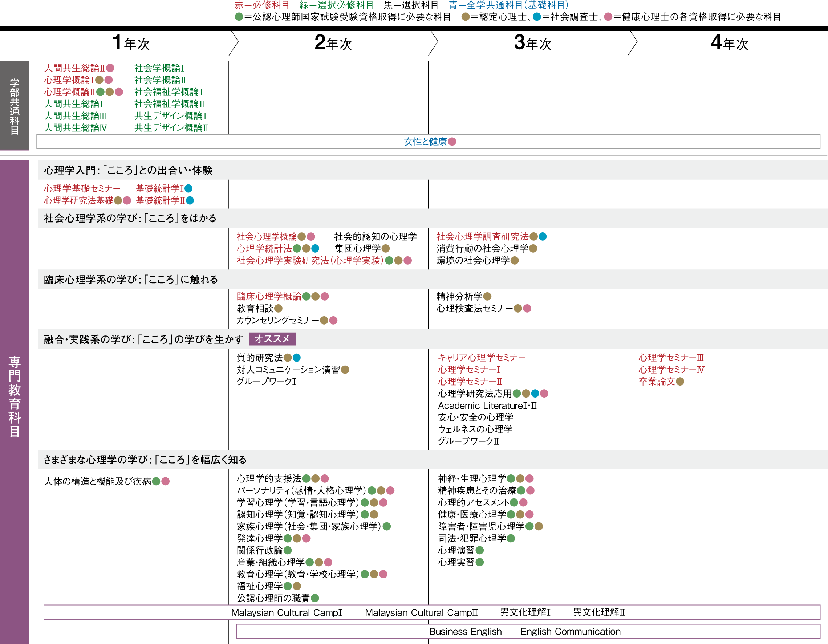828x644 pixels.
Task: Click the course 共生デザイン概論Ⅰ
Action: pos(171,115)
